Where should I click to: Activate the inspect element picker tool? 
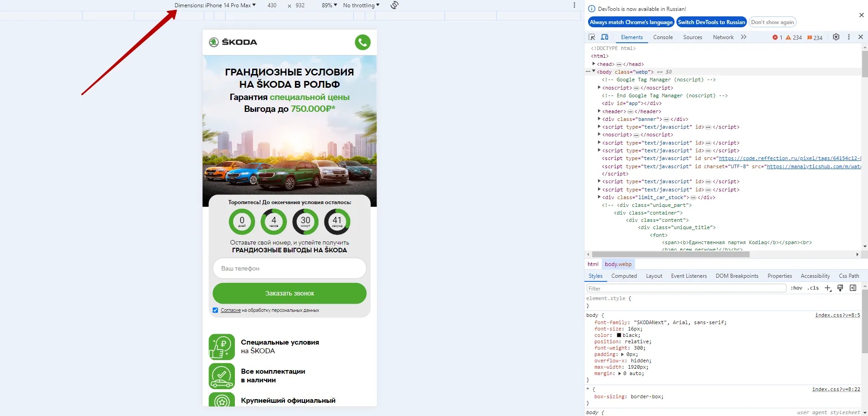(x=592, y=37)
